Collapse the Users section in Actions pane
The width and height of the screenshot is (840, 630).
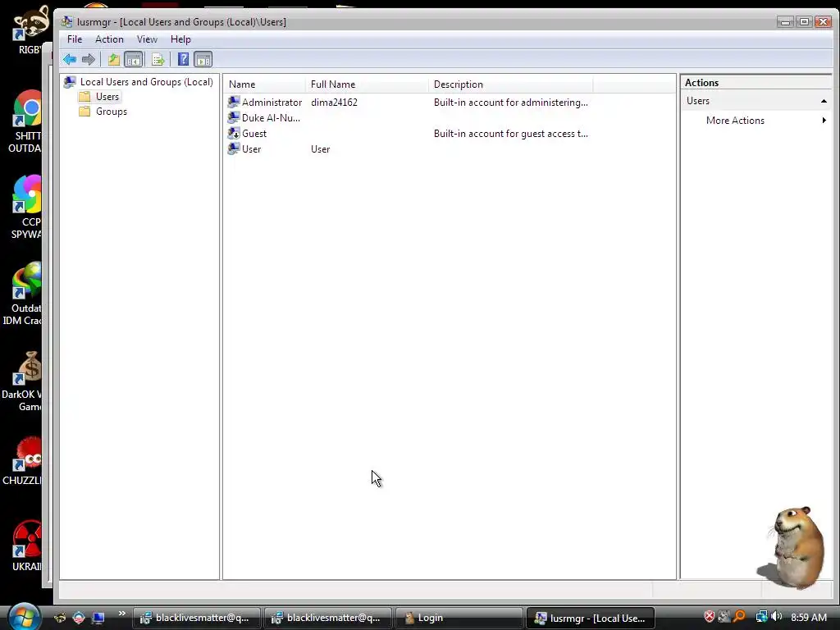tap(824, 101)
